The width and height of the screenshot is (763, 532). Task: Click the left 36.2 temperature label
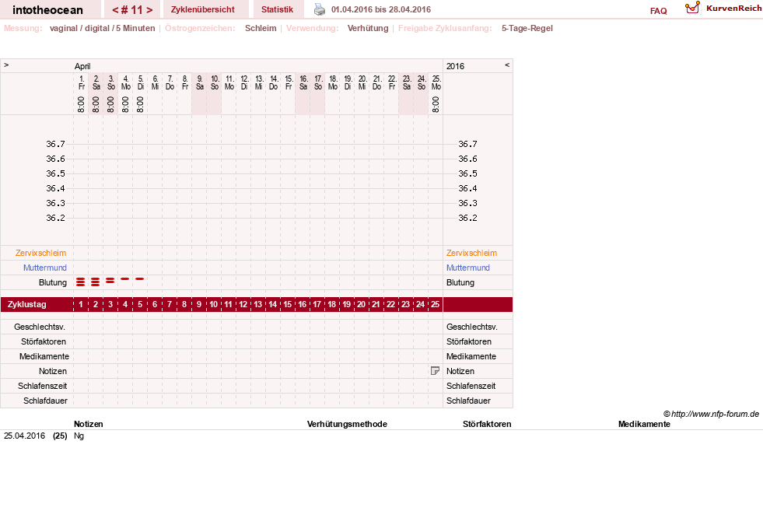pyautogui.click(x=55, y=218)
